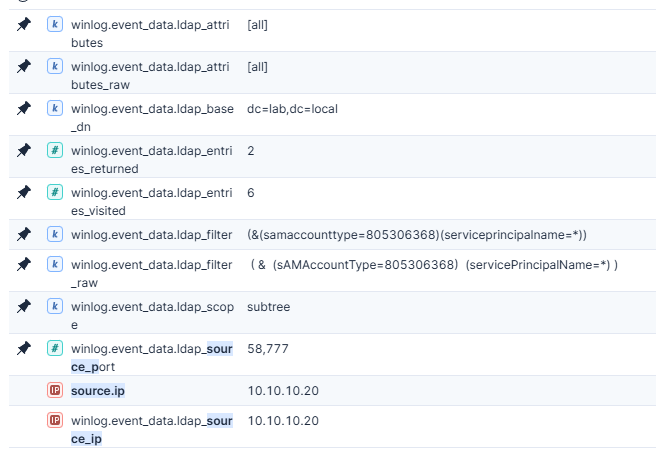Click 10.10.10.20 value of ldap_source_ip
The width and height of the screenshot is (656, 466).
pos(283,421)
